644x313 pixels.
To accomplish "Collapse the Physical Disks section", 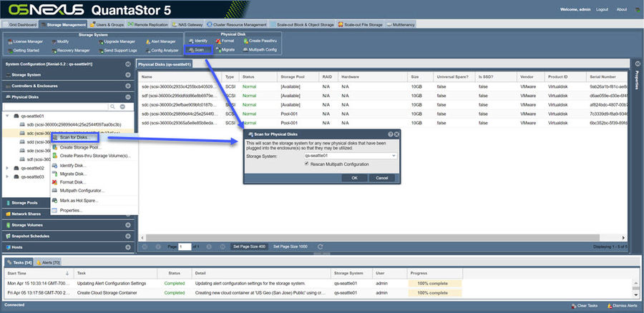I will 128,97.
